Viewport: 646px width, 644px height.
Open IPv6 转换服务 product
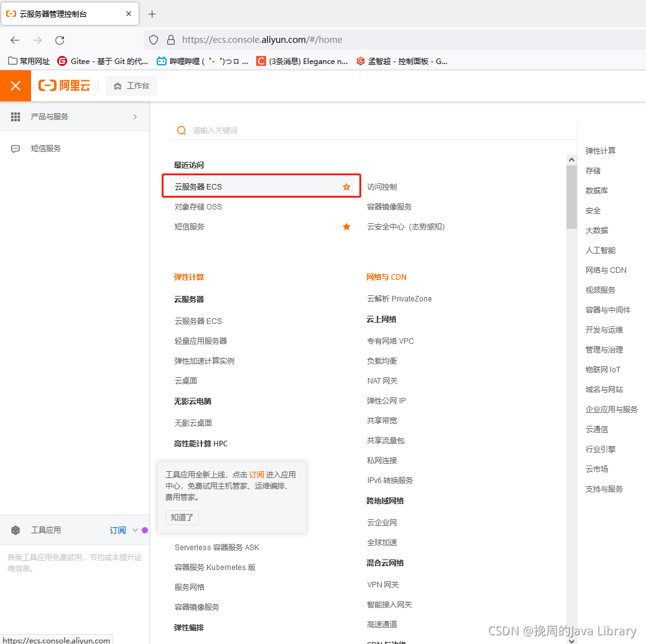(390, 481)
